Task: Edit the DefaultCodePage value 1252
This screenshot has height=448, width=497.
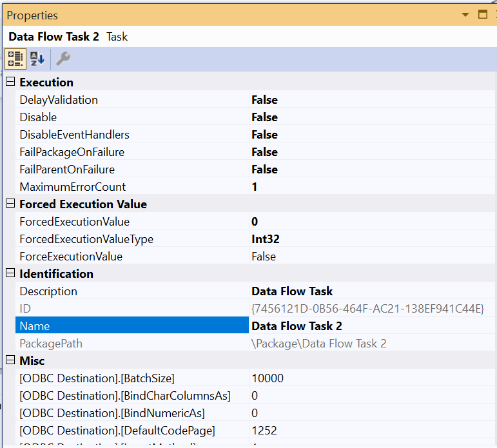Action: pyautogui.click(x=264, y=431)
